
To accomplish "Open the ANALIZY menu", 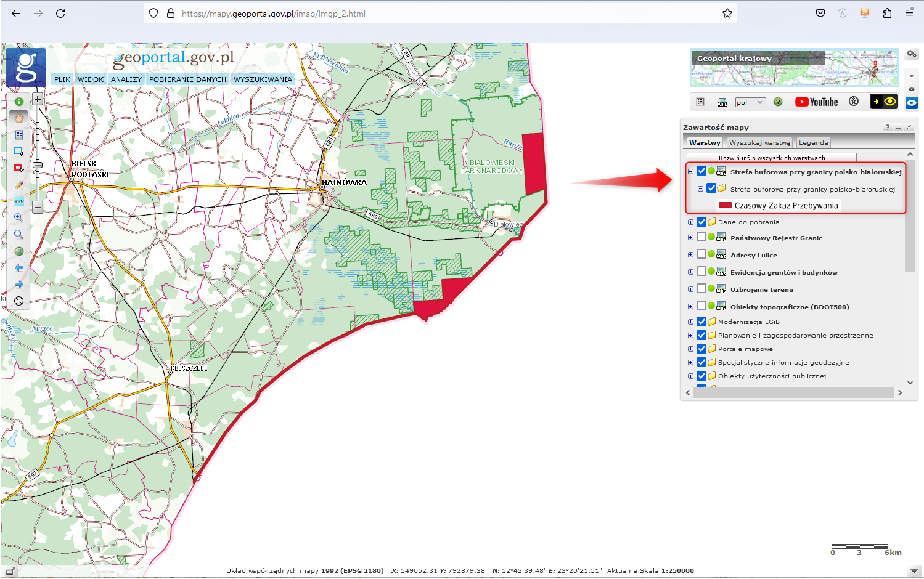I will tap(126, 79).
